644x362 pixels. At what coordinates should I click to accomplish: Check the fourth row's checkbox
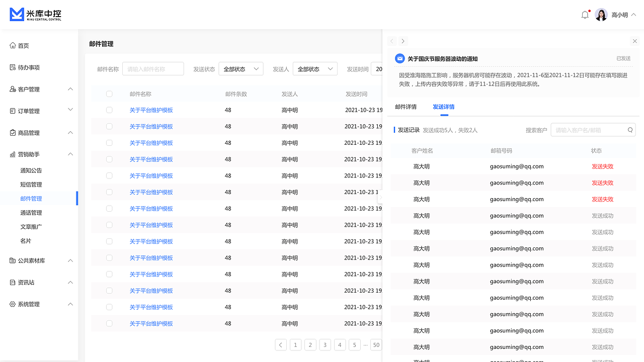tap(109, 159)
